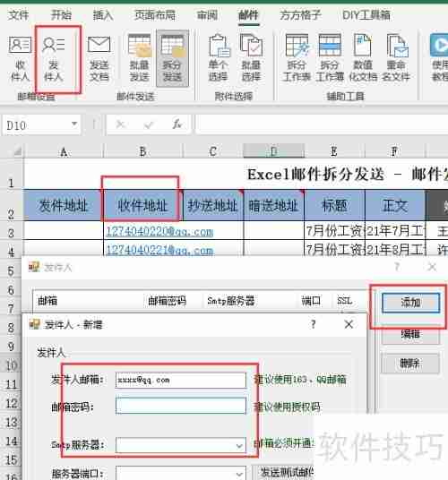Close the 发件人 - 新增 dialog

(349, 324)
